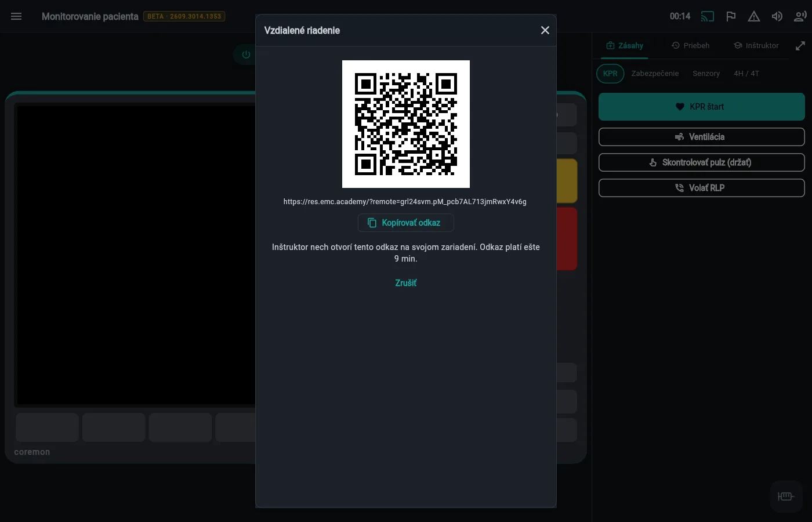Viewport: 812px width, 522px height.
Task: Click the BETA version badge
Action: [x=184, y=16]
